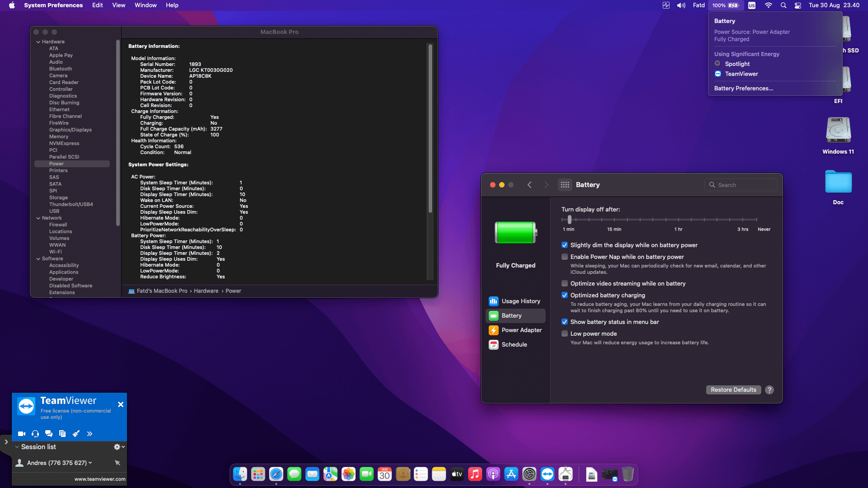
Task: Open the Window menu
Action: (145, 5)
